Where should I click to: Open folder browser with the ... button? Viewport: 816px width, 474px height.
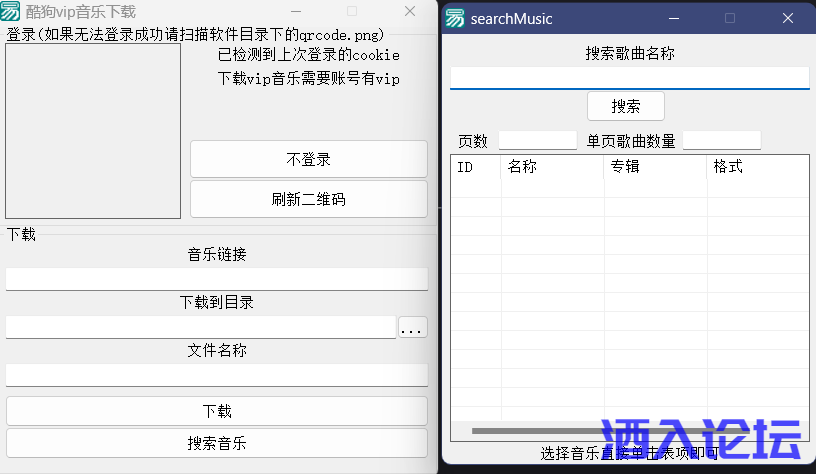pos(413,327)
